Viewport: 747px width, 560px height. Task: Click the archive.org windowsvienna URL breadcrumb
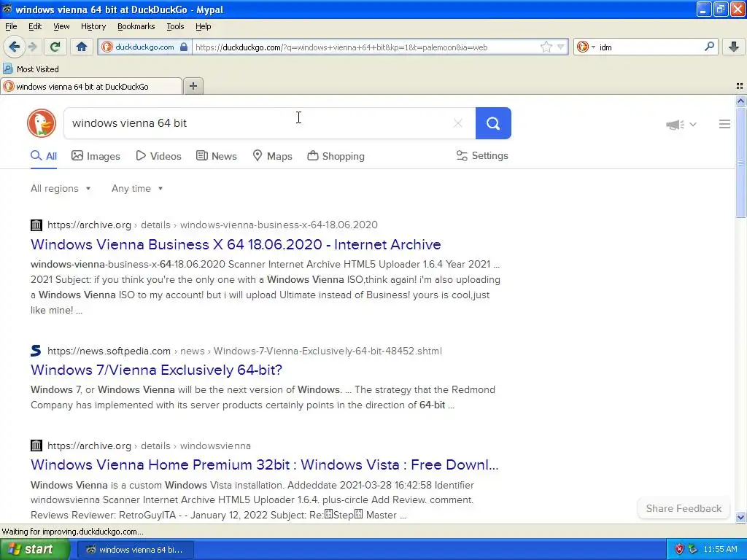(149, 446)
